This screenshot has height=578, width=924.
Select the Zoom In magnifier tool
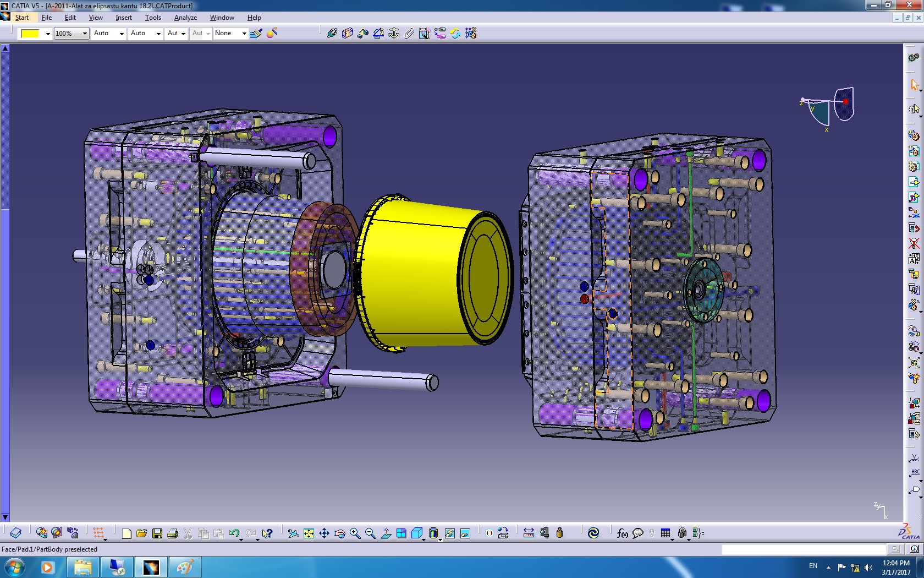355,533
